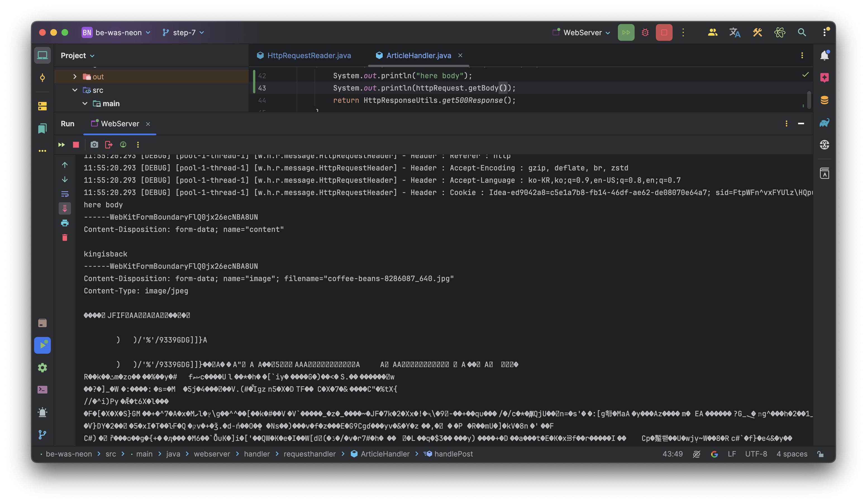Clear all console output with the trash icon
The width and height of the screenshot is (867, 504).
pos(65,237)
